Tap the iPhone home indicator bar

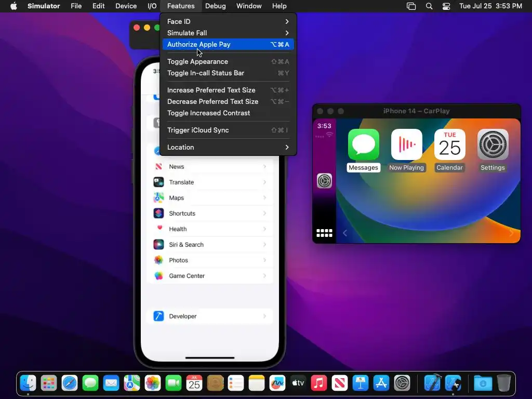(210, 357)
